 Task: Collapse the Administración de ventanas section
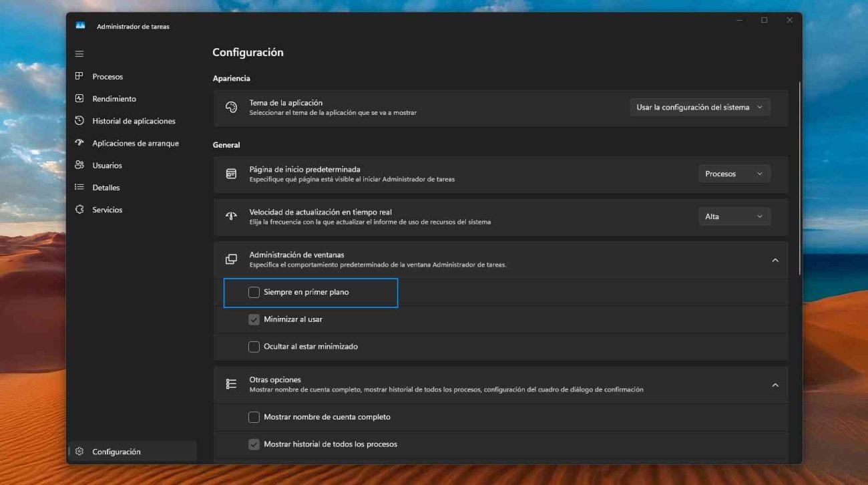(x=776, y=259)
